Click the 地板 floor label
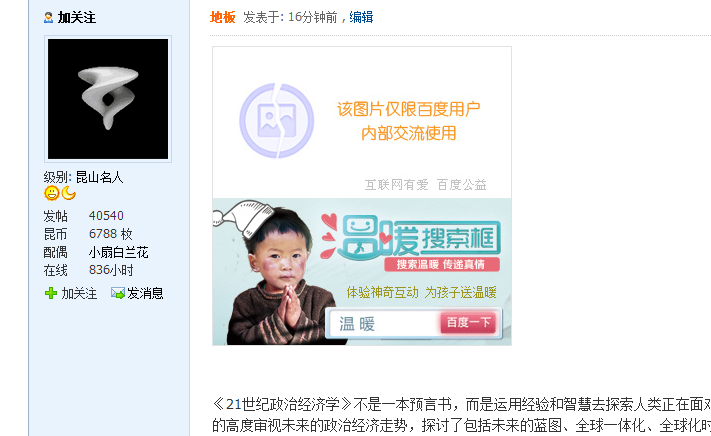This screenshot has width=711, height=436. click(223, 17)
